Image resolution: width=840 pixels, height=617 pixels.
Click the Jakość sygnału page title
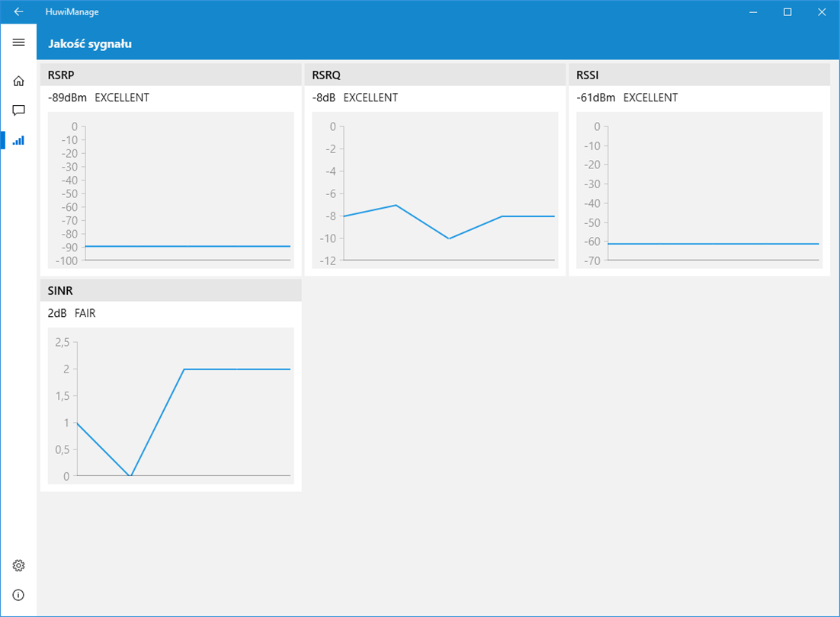90,44
